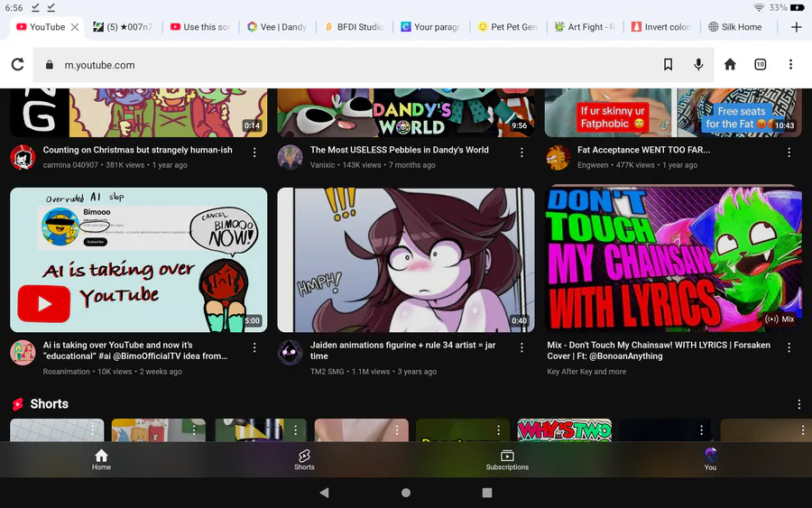
Task: Reload the page with the refresh icon
Action: 18,65
